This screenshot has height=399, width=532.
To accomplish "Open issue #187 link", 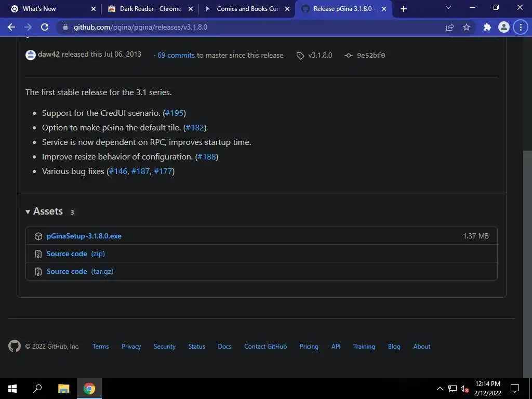I will click(140, 171).
